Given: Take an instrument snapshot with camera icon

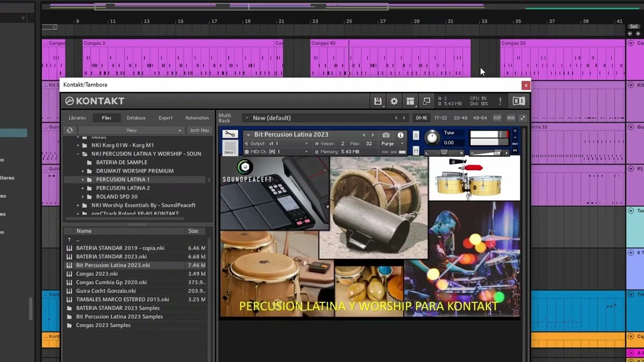Looking at the screenshot, I should tap(386, 135).
